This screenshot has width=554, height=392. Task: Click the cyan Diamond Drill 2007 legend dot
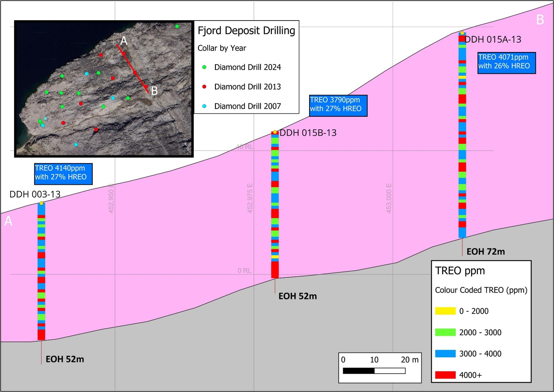(204, 106)
